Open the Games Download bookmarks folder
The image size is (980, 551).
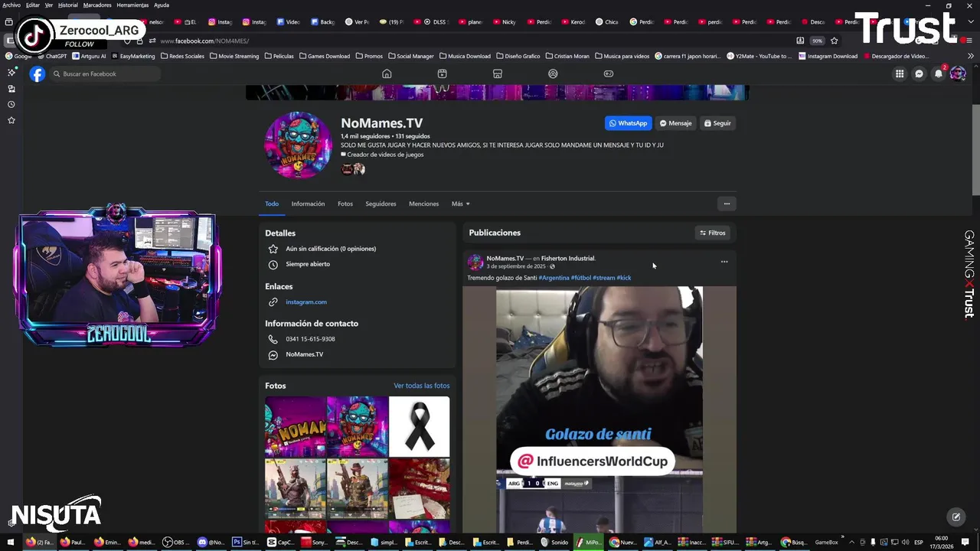click(x=325, y=56)
